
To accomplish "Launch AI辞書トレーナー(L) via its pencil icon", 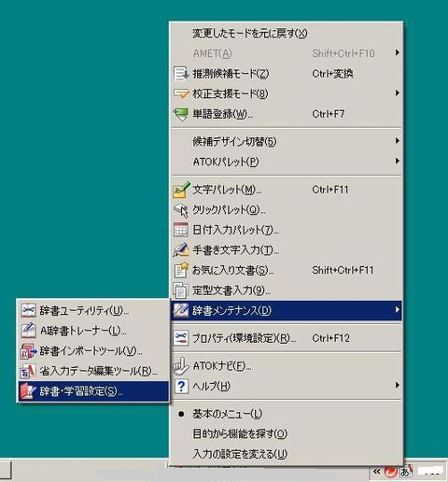I will pyautogui.click(x=28, y=331).
